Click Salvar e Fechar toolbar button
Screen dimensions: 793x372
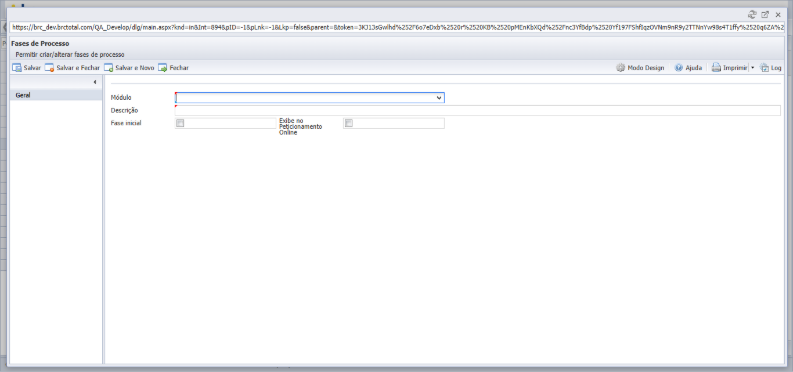pos(72,68)
